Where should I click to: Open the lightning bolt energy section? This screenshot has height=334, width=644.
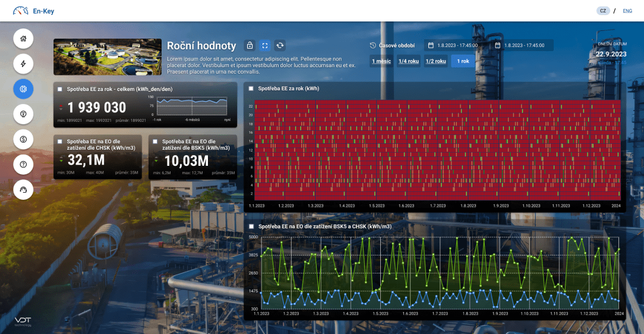click(23, 64)
